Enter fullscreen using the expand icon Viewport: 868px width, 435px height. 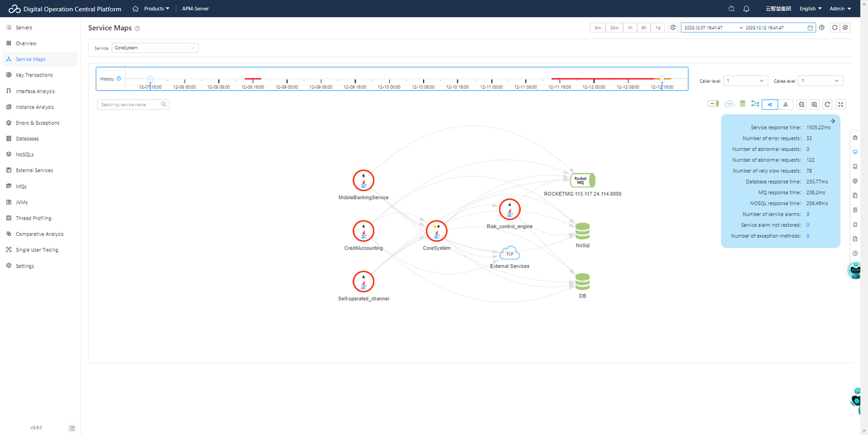coord(840,104)
